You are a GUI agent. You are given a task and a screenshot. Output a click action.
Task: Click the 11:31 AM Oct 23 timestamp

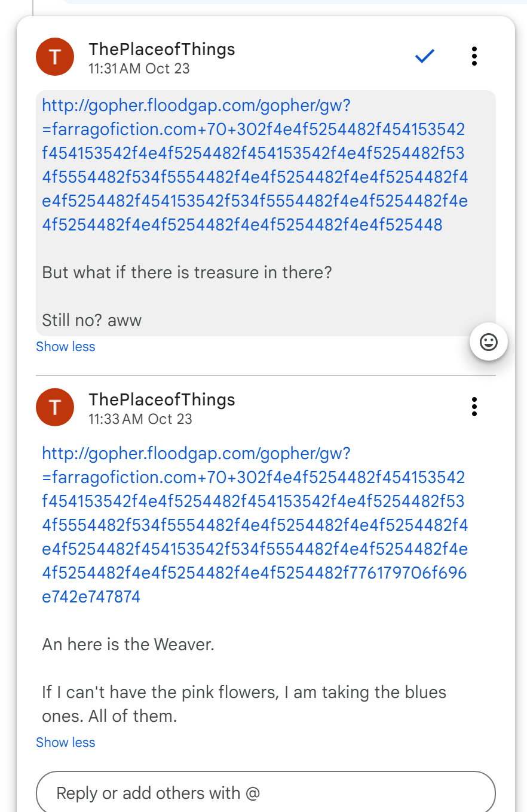coord(139,69)
